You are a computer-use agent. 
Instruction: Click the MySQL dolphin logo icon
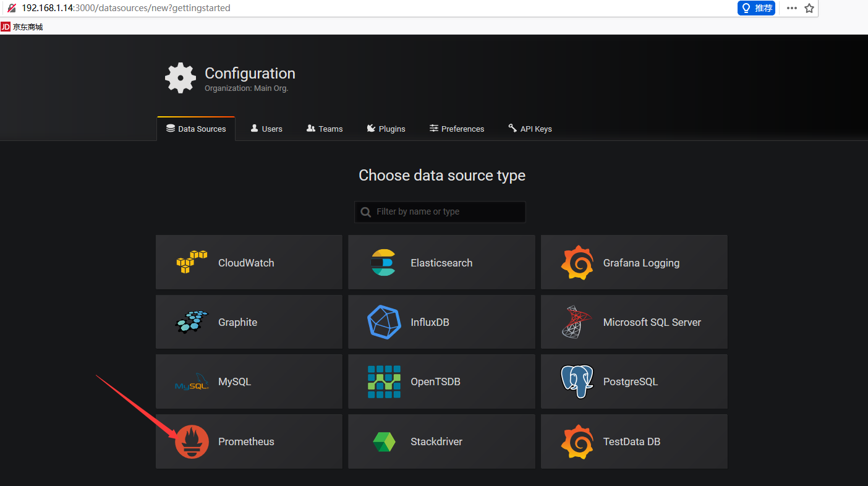pyautogui.click(x=192, y=382)
